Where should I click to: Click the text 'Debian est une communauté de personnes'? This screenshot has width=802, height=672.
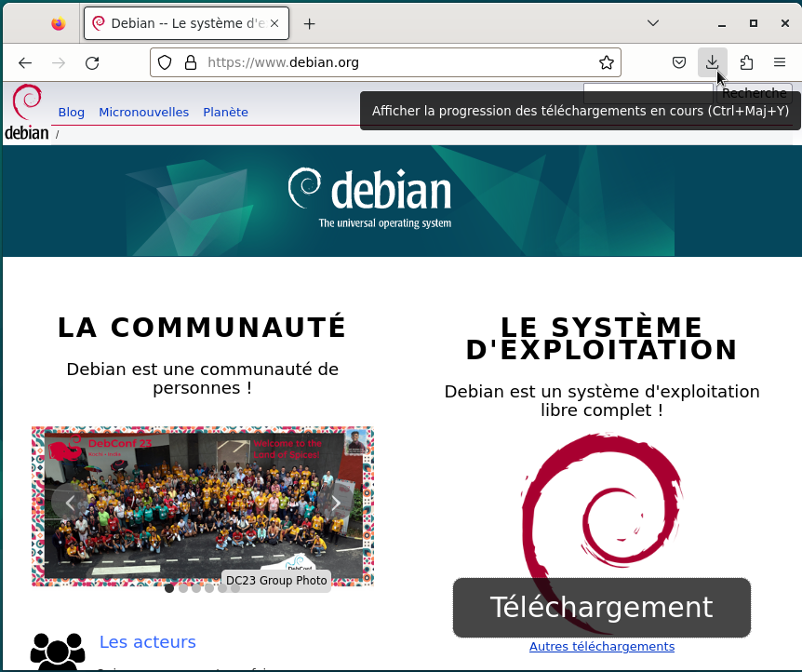tap(203, 379)
